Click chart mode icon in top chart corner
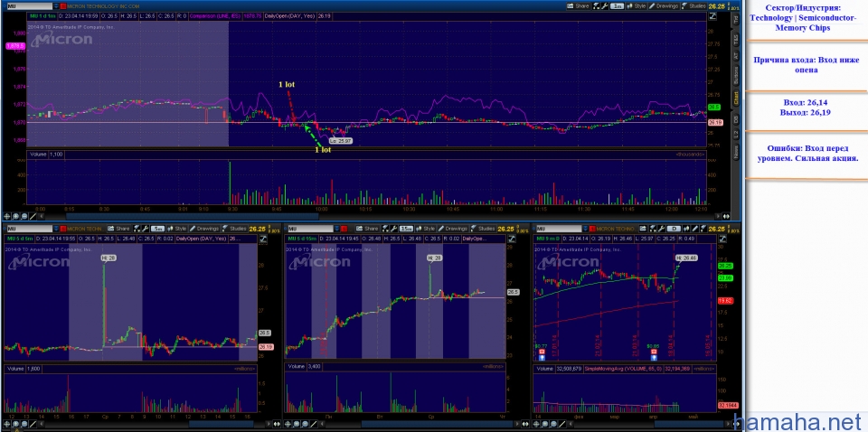Screen dimensions: 868x432 713,16
